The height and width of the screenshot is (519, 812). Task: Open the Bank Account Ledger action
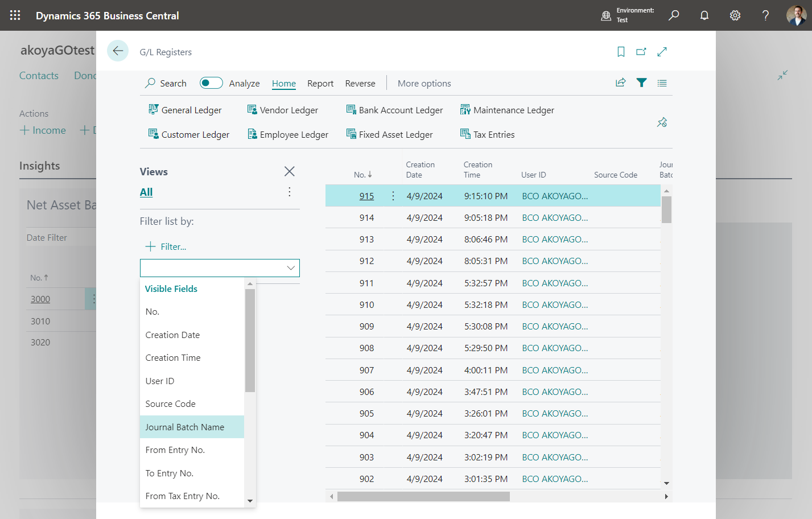[394, 110]
